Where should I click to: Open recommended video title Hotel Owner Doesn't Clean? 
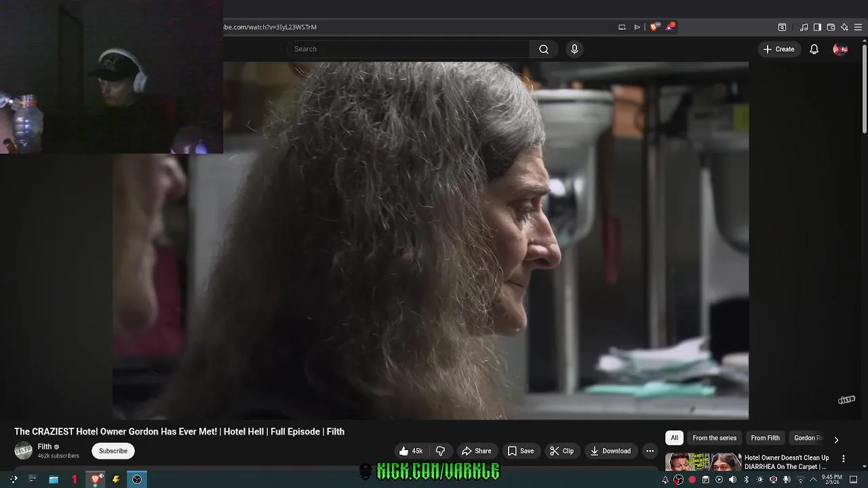click(x=787, y=462)
